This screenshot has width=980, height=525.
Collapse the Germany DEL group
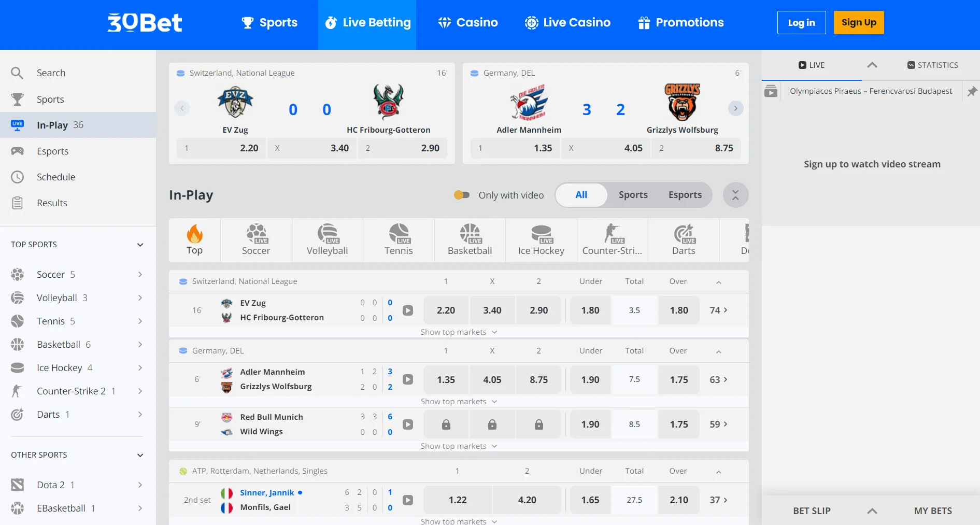[719, 351]
